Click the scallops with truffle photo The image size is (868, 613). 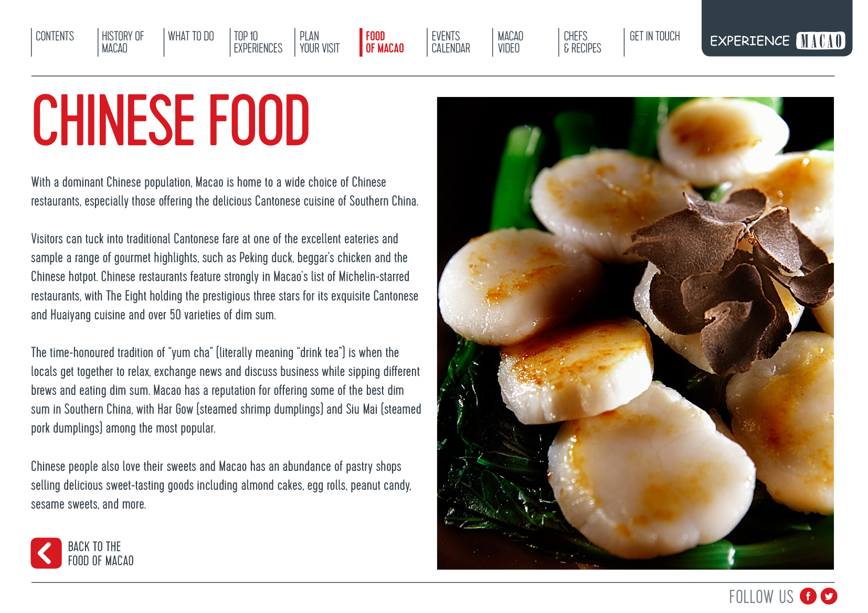(x=636, y=333)
